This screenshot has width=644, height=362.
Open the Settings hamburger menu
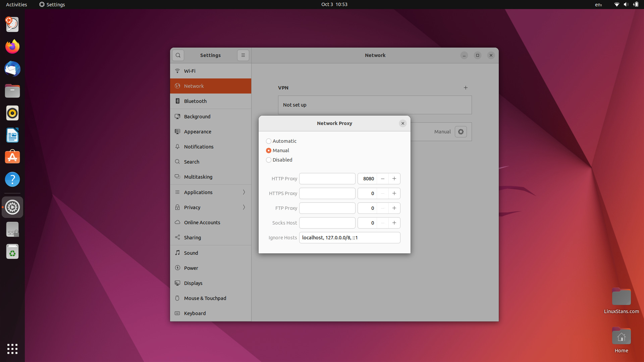pyautogui.click(x=243, y=55)
